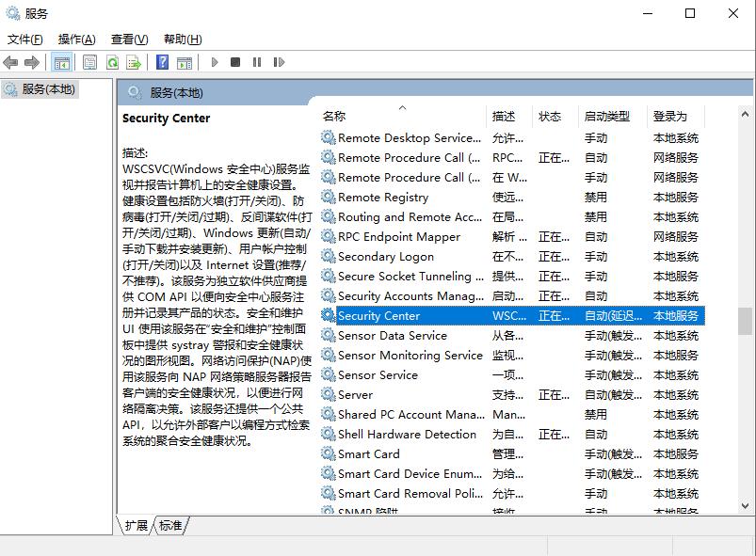756x556 pixels.
Task: Select the Security Center service row
Action: [x=395, y=315]
